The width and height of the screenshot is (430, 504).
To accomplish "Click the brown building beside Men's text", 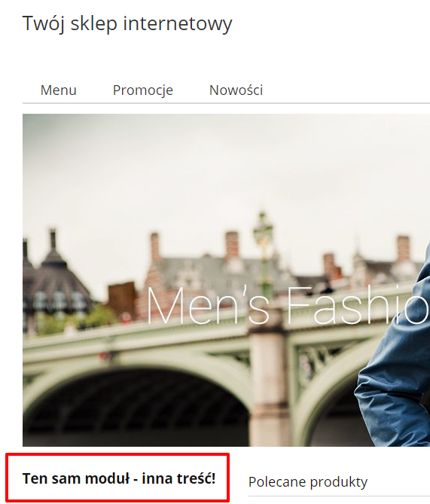I will tap(122, 301).
